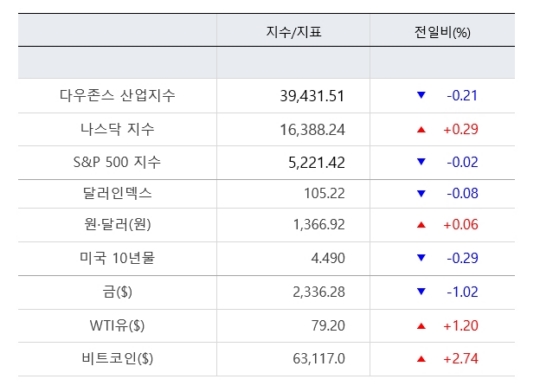Click the blue down arrow beside -0.02
The image size is (540, 392).
coord(421,162)
